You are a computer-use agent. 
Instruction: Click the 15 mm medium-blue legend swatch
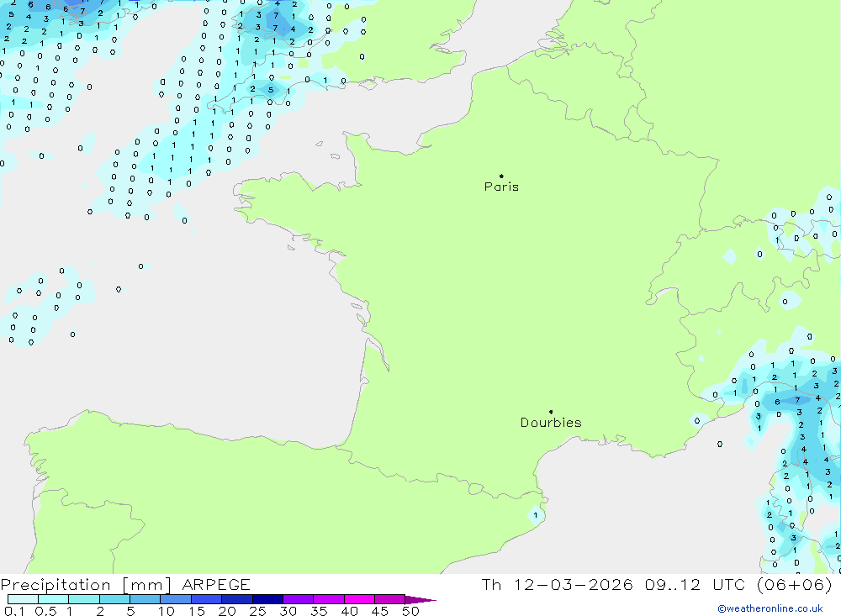tap(207, 599)
